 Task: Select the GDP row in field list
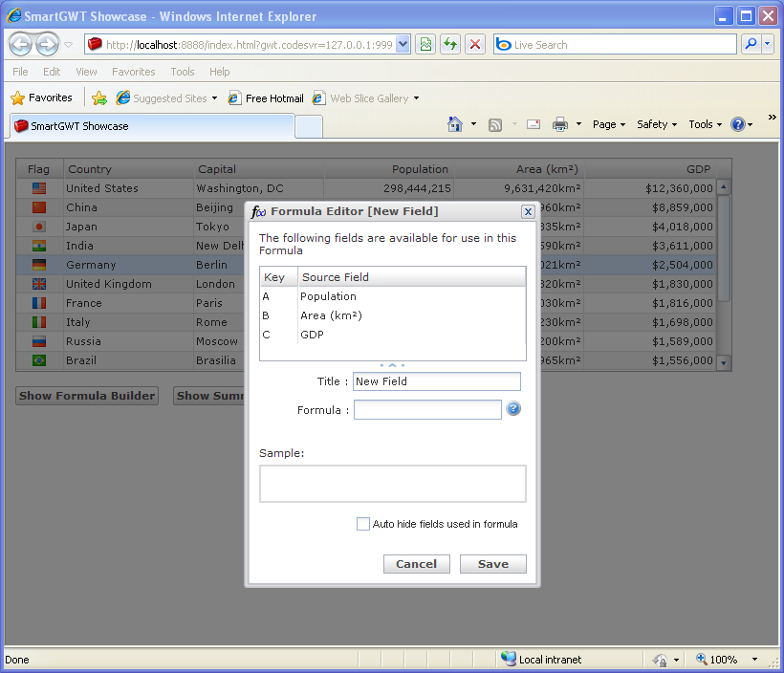pyautogui.click(x=393, y=335)
